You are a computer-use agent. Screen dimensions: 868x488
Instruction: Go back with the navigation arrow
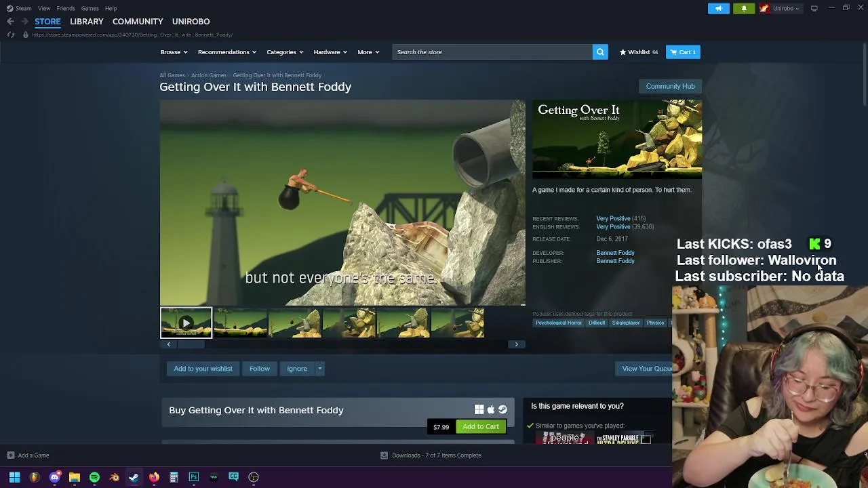[x=11, y=22]
